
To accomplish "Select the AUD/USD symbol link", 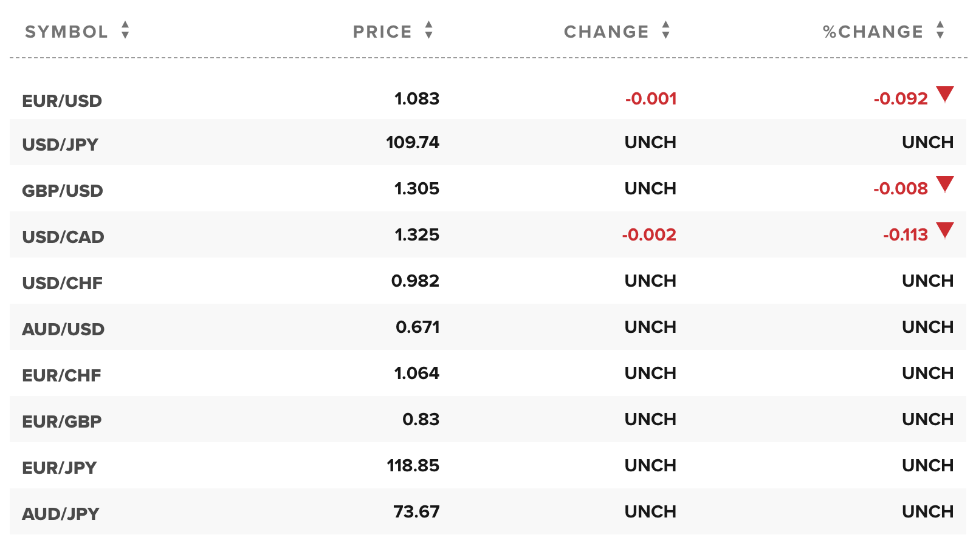I will (63, 329).
